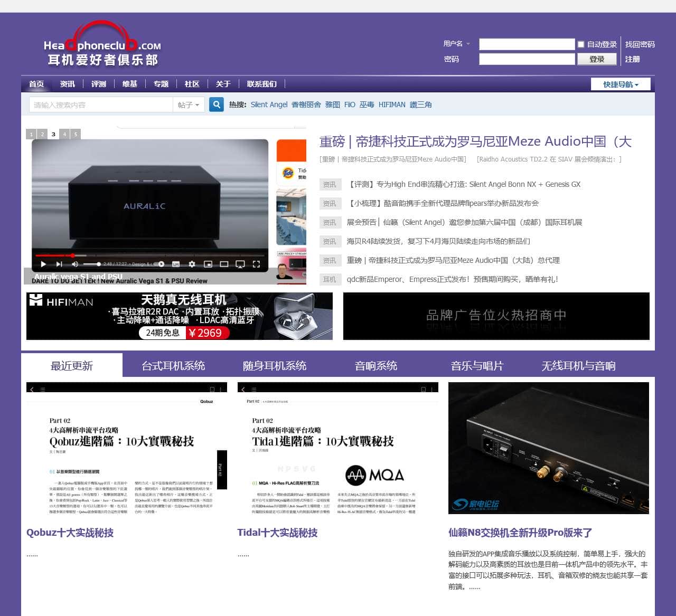
Task: Click the 登录 button
Action: coord(597,59)
